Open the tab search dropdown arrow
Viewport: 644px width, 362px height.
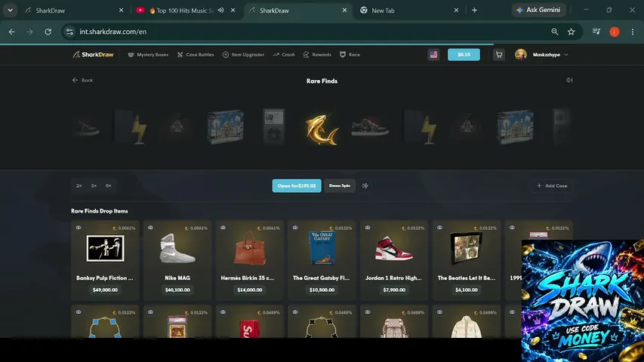click(x=10, y=11)
